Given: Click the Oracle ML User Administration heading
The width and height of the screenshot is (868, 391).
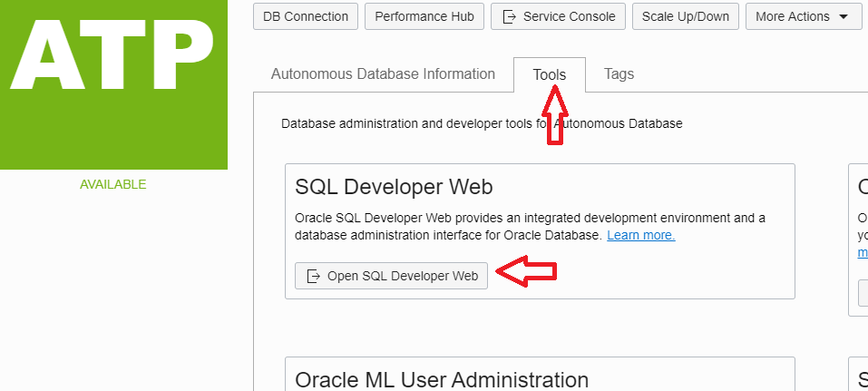Looking at the screenshot, I should 442,380.
